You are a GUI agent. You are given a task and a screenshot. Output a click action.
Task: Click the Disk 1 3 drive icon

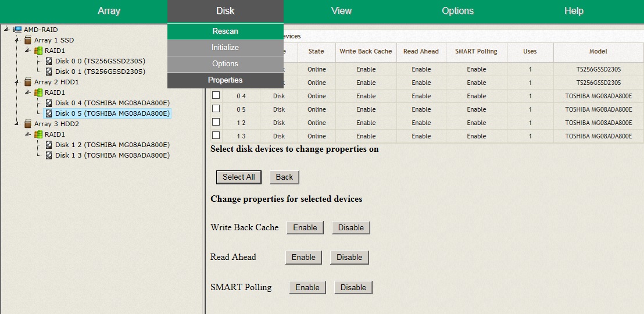(49, 155)
